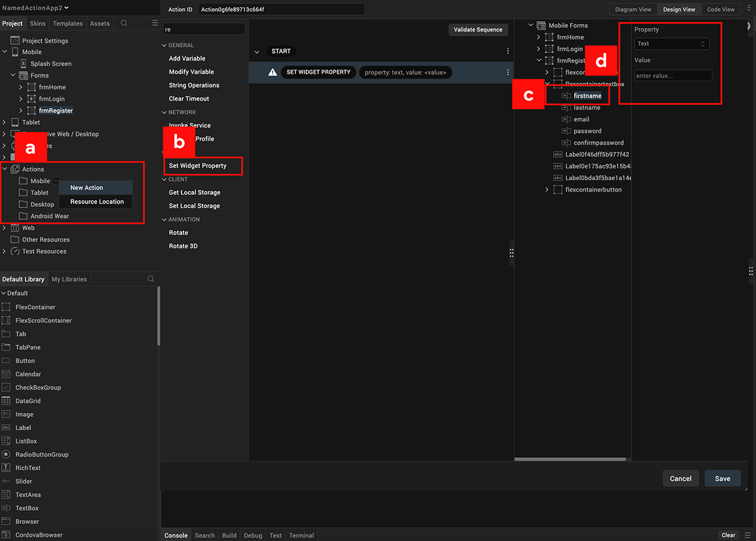Collapse the START sequence chevron
This screenshot has width=756, height=541.
(x=257, y=52)
